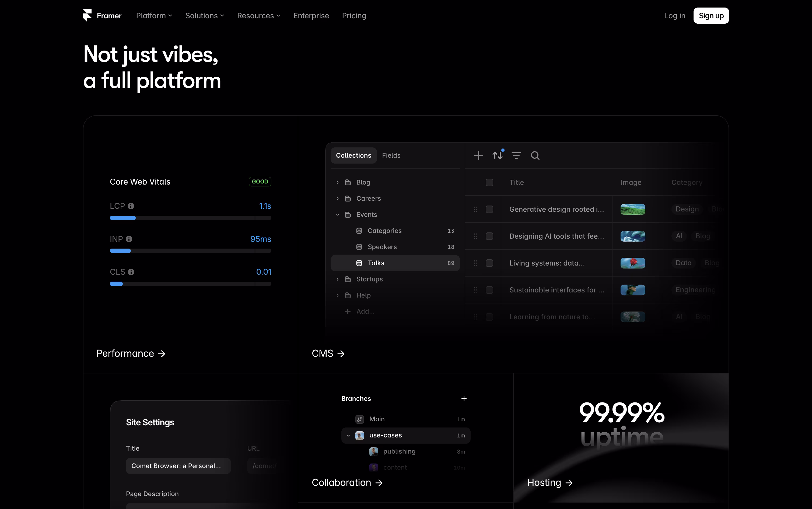Screen dimensions: 812x509
Task: Click the Main branch icon
Action: coord(359,419)
